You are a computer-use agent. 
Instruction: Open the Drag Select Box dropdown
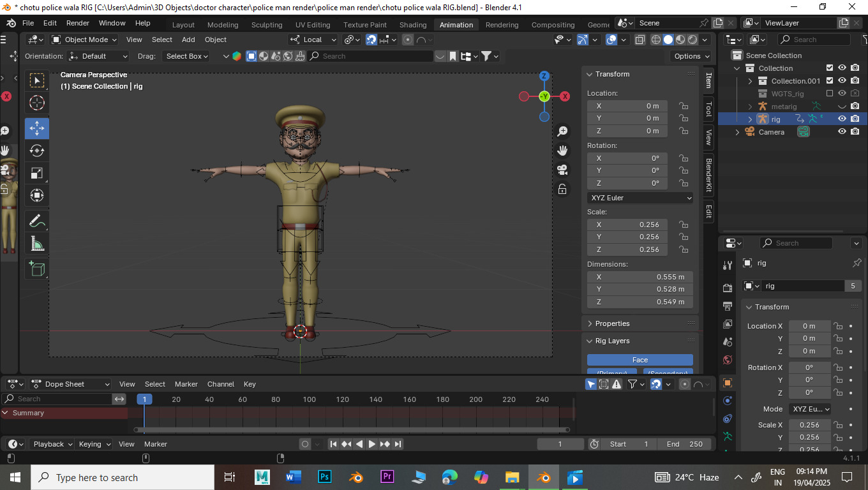point(188,56)
